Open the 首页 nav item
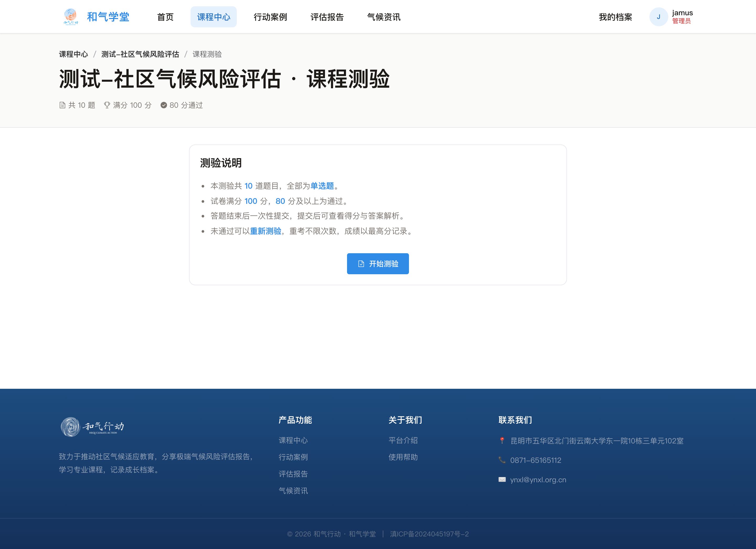The width and height of the screenshot is (756, 549). [165, 17]
